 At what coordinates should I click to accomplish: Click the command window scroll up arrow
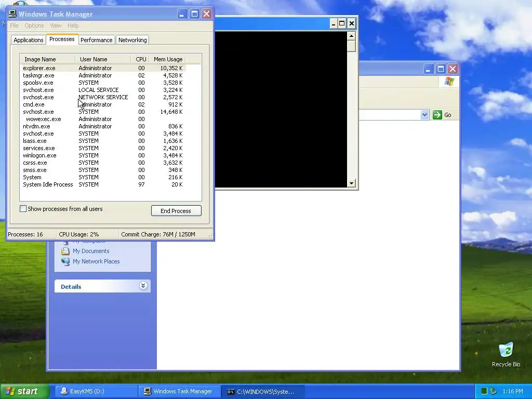[351, 36]
